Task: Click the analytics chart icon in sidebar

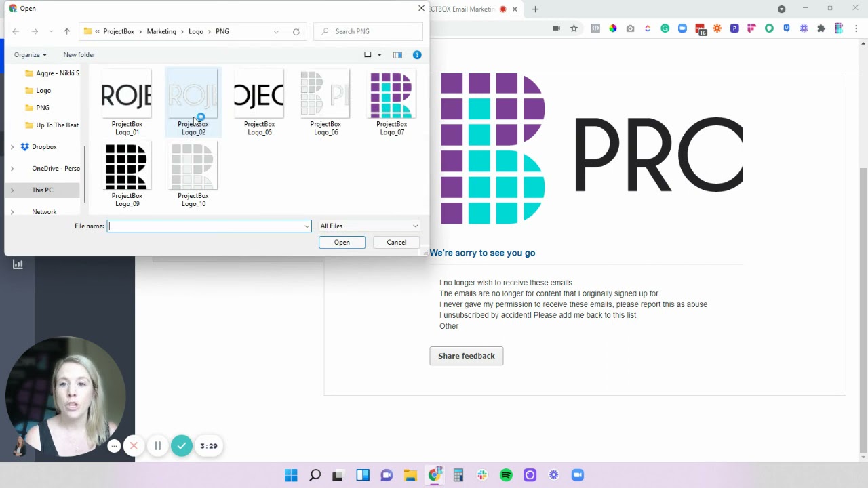Action: [x=18, y=264]
